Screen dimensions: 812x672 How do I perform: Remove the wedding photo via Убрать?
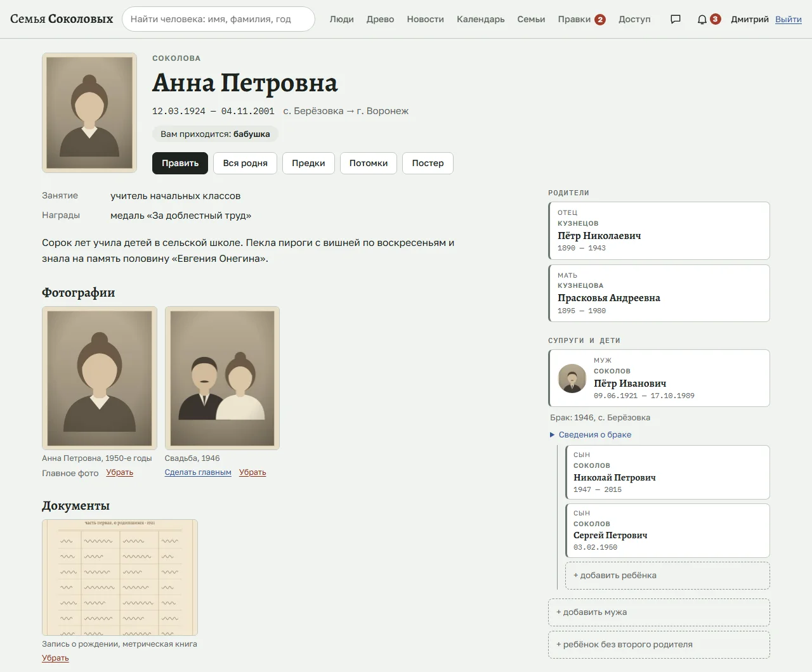point(252,472)
